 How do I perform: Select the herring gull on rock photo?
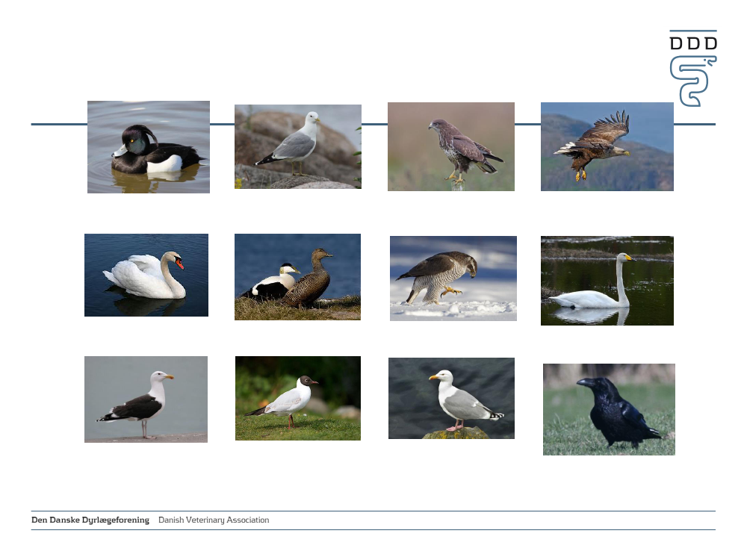[x=451, y=398]
